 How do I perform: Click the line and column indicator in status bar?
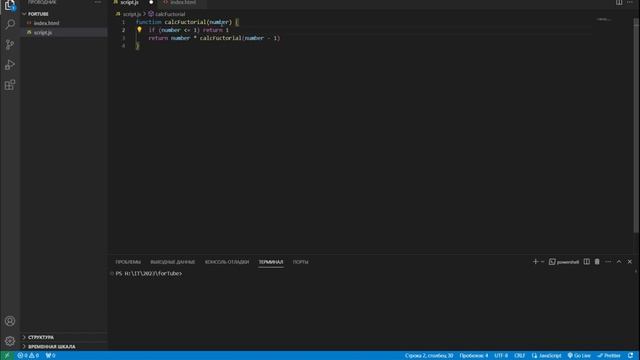(429, 356)
